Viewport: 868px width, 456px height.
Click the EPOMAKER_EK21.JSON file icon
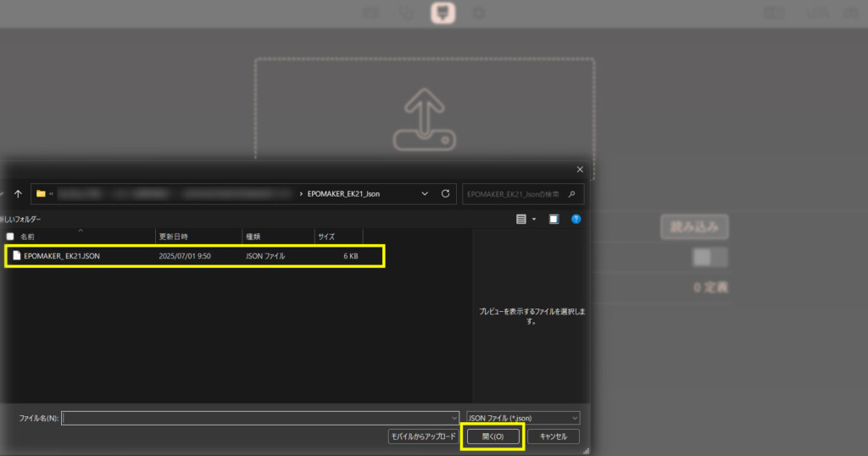17,256
